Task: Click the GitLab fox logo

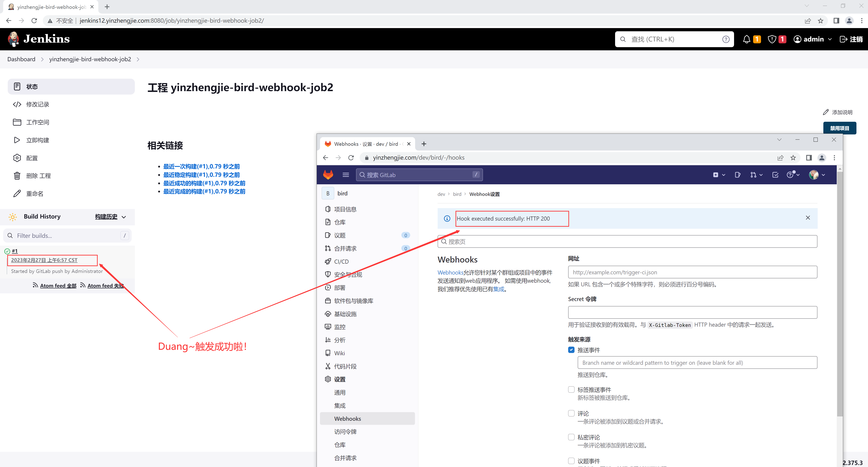Action: (x=328, y=175)
